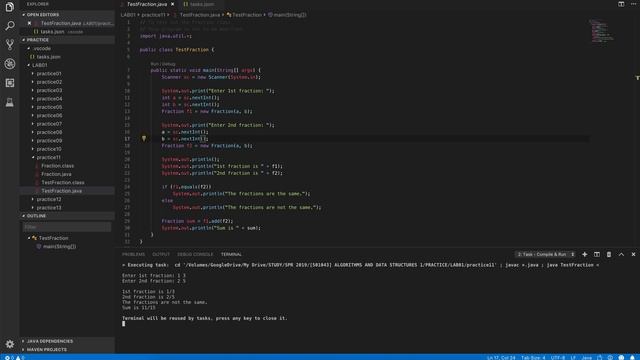
Task: Open notifications bell in status bar
Action: 632,358
